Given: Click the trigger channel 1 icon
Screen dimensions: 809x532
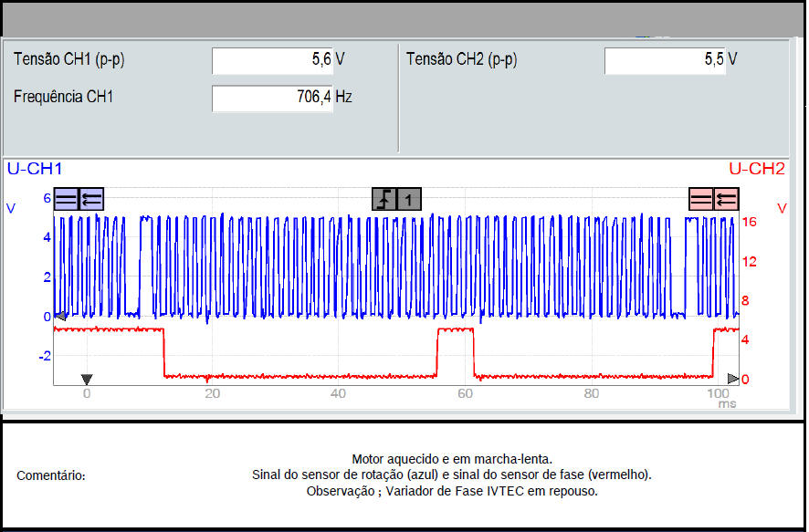Looking at the screenshot, I should click(x=410, y=199).
